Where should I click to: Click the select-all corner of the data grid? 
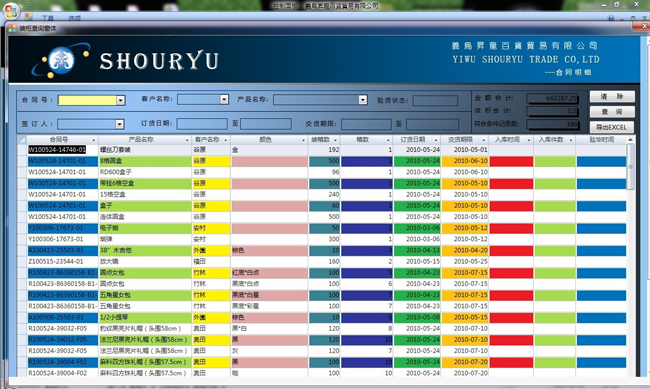(x=22, y=139)
